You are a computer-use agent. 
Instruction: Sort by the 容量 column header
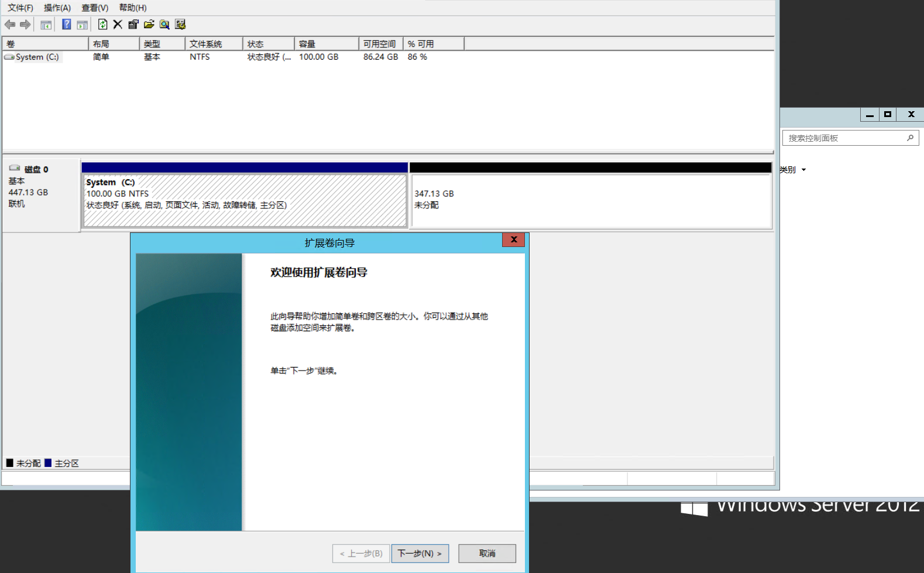pos(325,44)
